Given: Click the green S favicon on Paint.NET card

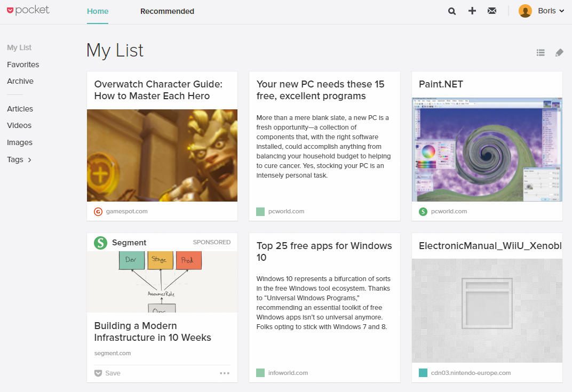Looking at the screenshot, I should 423,212.
